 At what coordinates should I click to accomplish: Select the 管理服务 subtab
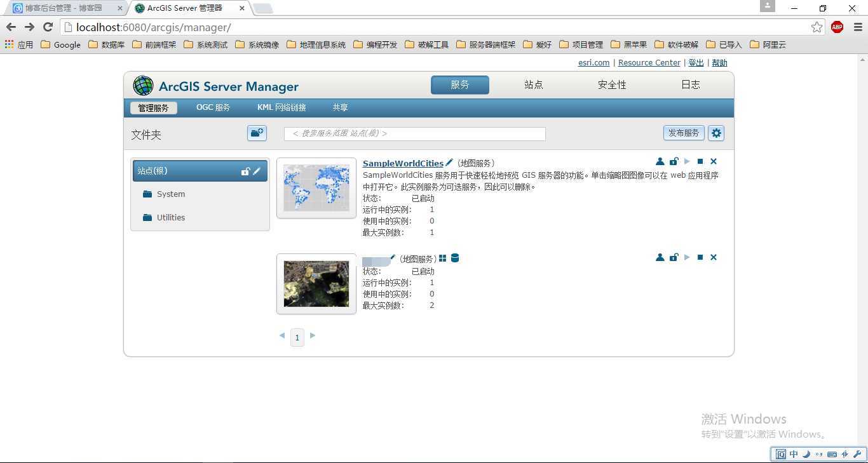tap(154, 108)
